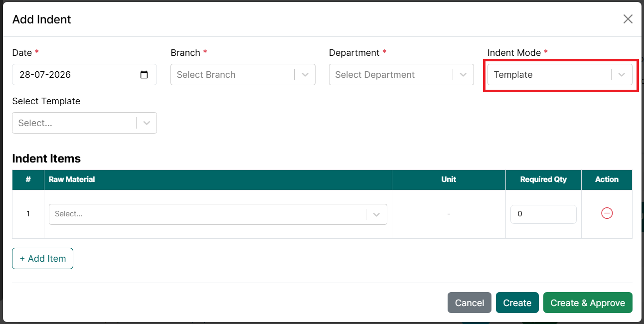Remove row 1 with the red minus icon

pyautogui.click(x=607, y=213)
